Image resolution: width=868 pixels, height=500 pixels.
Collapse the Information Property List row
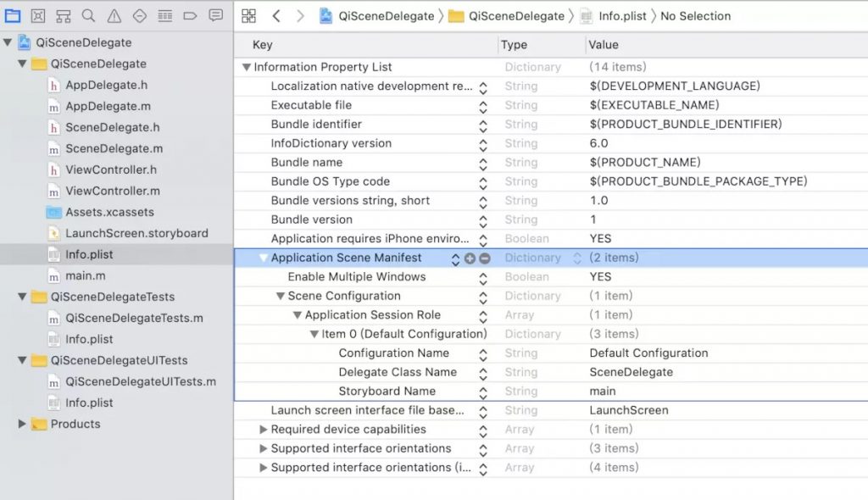247,67
